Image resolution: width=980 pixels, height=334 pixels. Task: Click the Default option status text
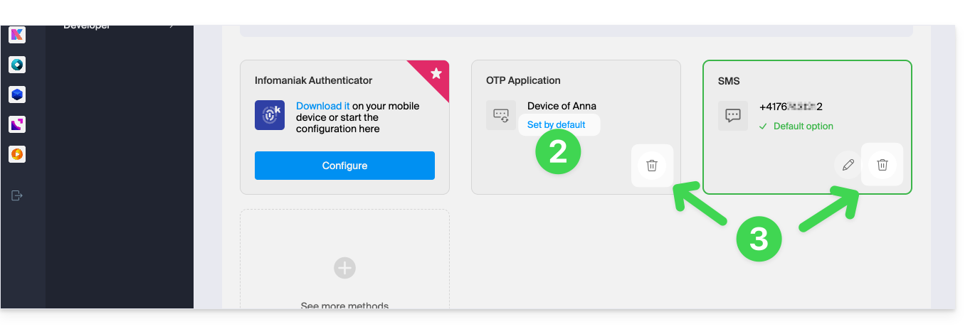[x=803, y=126]
